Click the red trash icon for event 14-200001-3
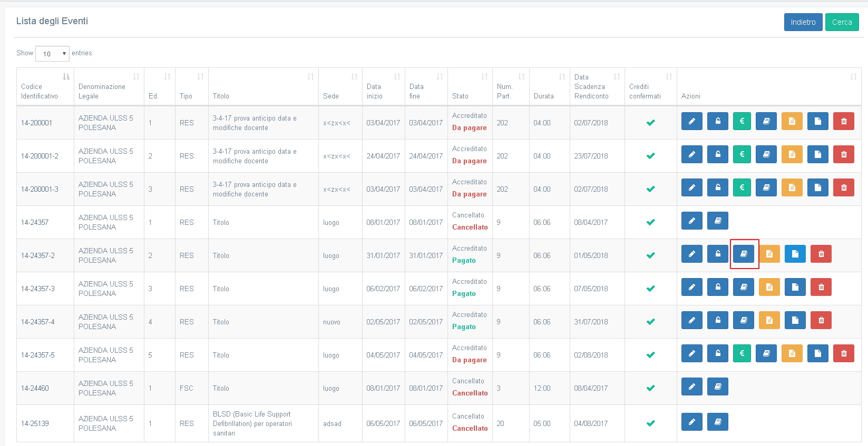The width and height of the screenshot is (868, 446). pyautogui.click(x=843, y=188)
